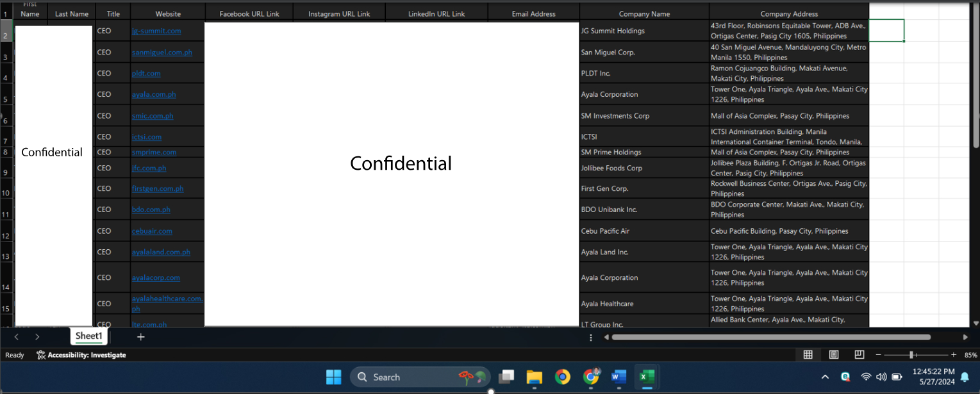The image size is (980, 394).
Task: Click the green tray app icon
Action: pos(845,377)
